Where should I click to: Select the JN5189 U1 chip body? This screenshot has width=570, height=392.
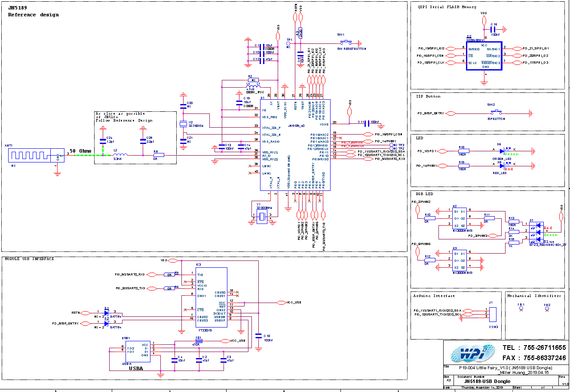295,144
